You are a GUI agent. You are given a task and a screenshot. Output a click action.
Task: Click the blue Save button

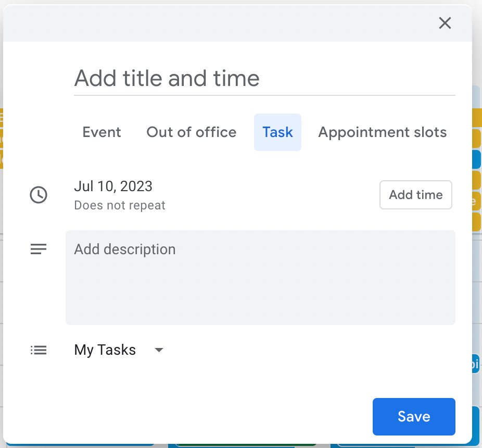pos(414,416)
